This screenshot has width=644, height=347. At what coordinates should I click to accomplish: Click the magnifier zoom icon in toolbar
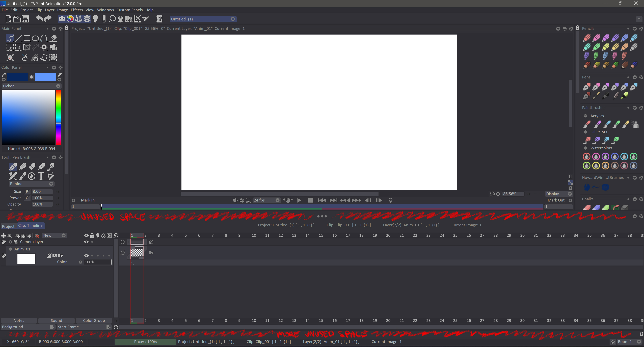[x=112, y=19]
